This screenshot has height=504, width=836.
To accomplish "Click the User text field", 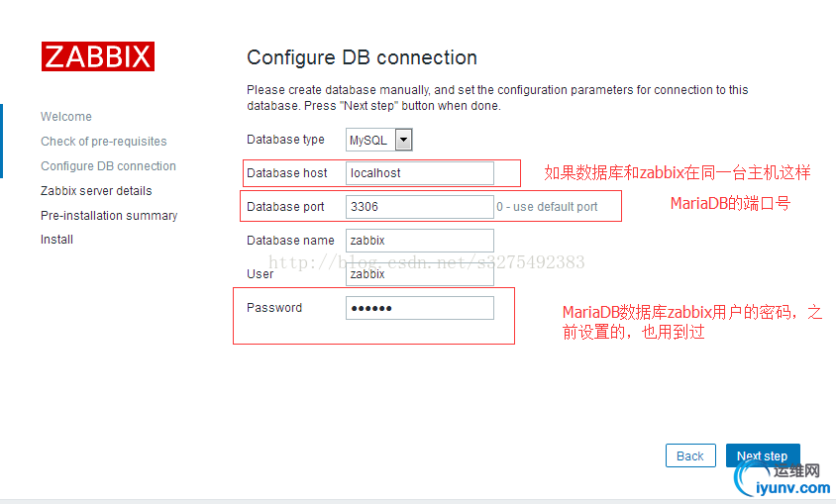I will [x=419, y=274].
